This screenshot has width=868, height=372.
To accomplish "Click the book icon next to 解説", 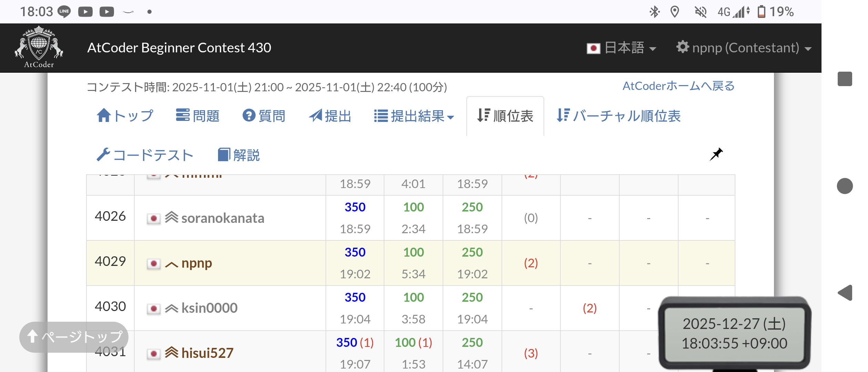I will coord(225,155).
